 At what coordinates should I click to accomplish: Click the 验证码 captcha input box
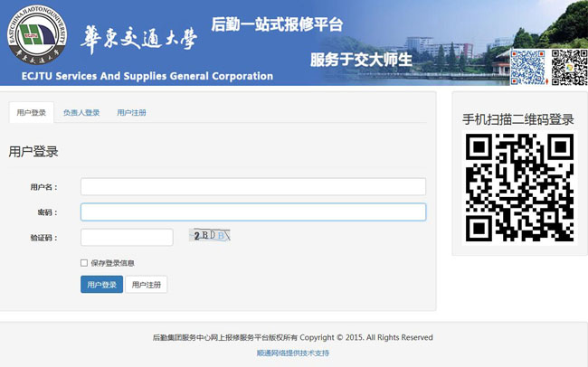[x=127, y=238]
